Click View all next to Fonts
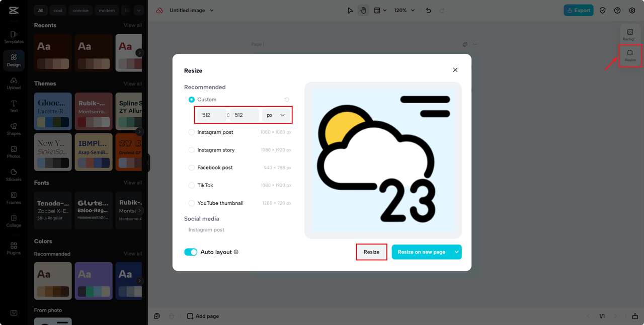The height and width of the screenshot is (325, 644). (133, 183)
